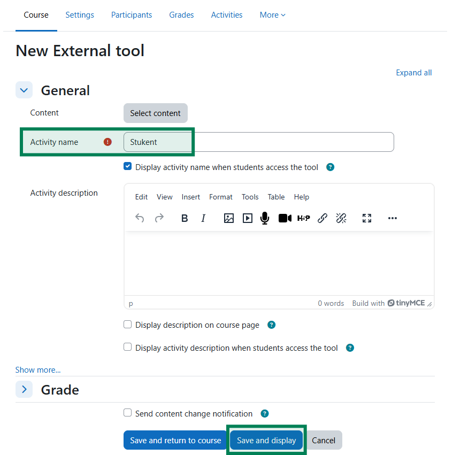
Task: Reveal more toolbar options ellipsis
Action: (x=392, y=218)
